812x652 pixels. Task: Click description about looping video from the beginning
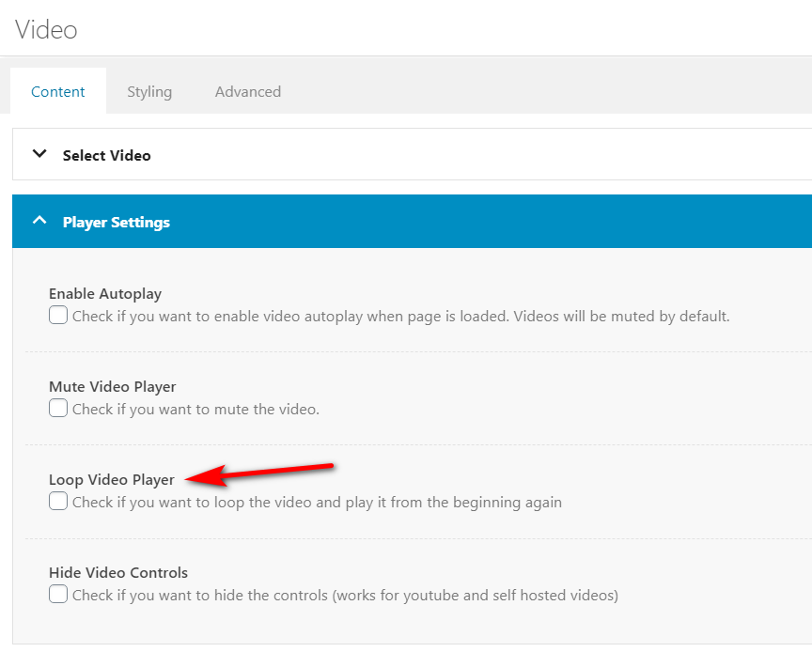click(317, 503)
